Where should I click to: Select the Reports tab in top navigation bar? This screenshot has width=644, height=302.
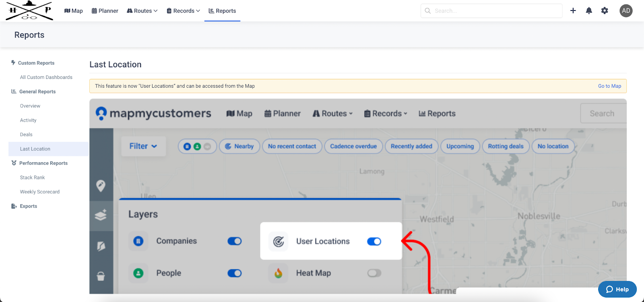[222, 11]
